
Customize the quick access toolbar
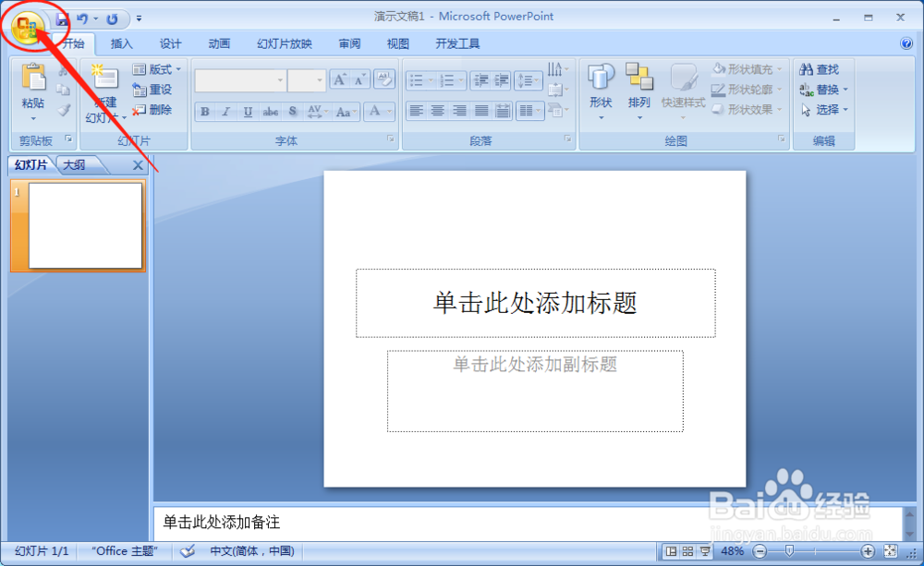tap(140, 18)
